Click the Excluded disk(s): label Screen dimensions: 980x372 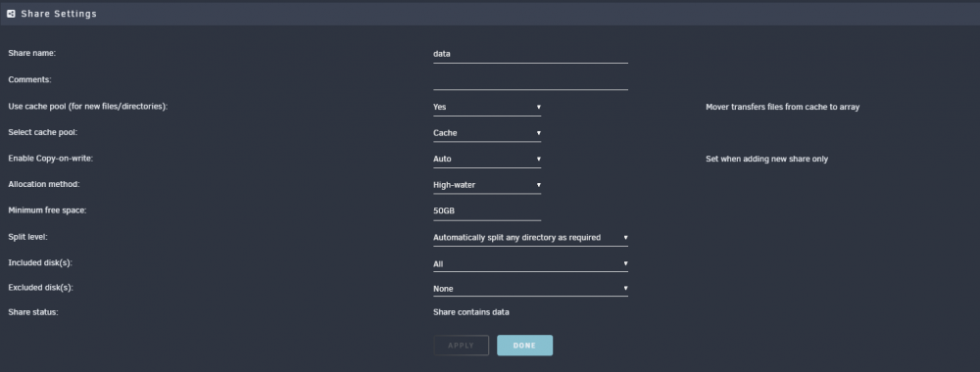pyautogui.click(x=40, y=288)
